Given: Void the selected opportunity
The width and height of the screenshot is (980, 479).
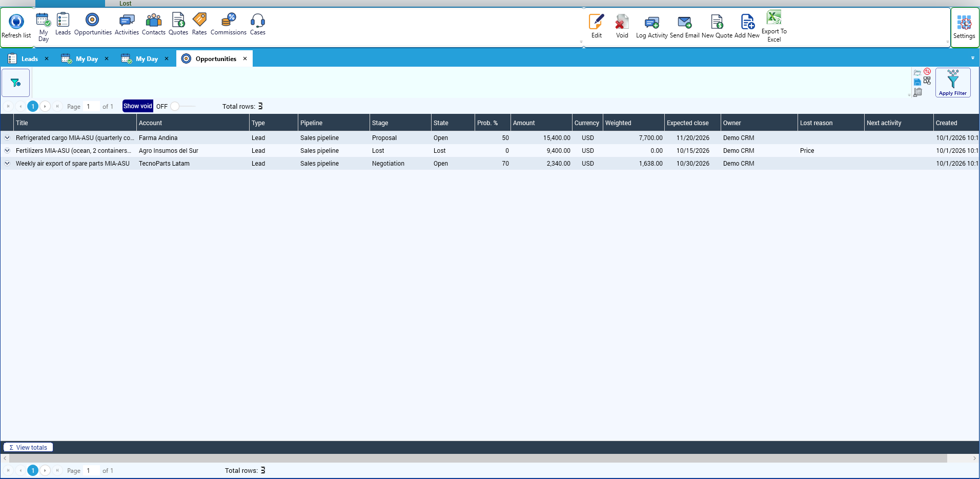Looking at the screenshot, I should point(622,26).
